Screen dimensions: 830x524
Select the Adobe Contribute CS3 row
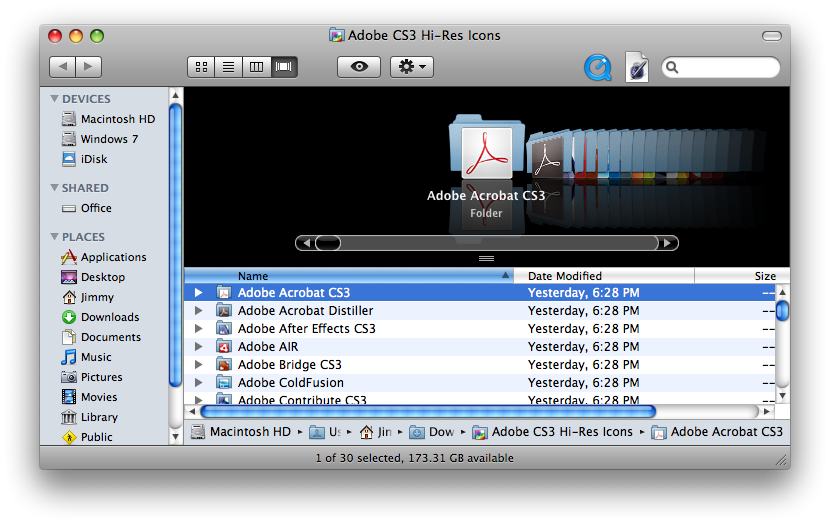[x=480, y=399]
